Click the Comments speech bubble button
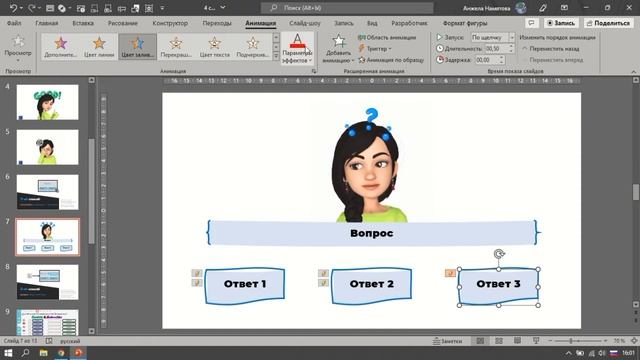 pos(531,23)
